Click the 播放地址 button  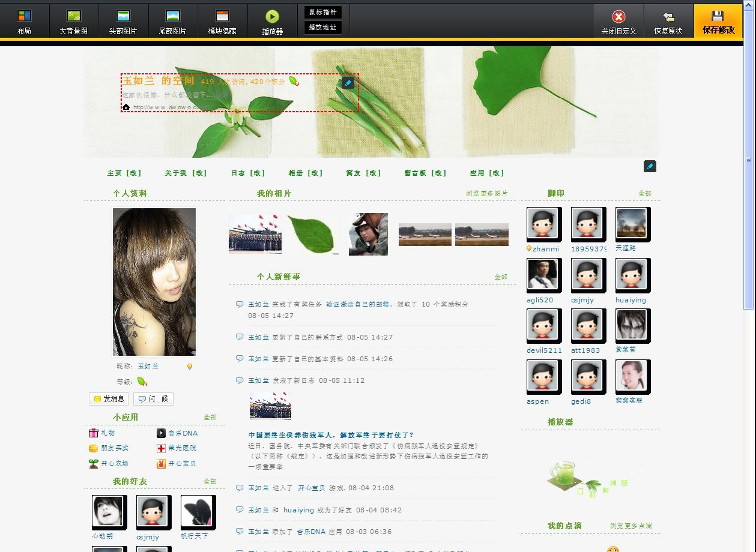point(323,28)
